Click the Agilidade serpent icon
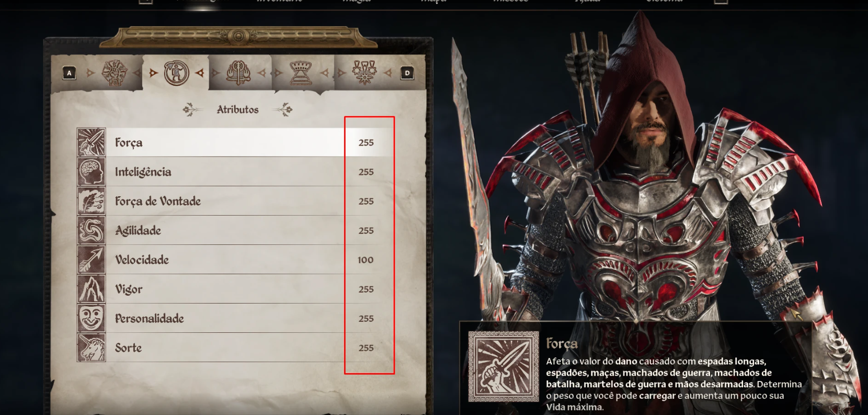868x415 pixels. tap(92, 230)
